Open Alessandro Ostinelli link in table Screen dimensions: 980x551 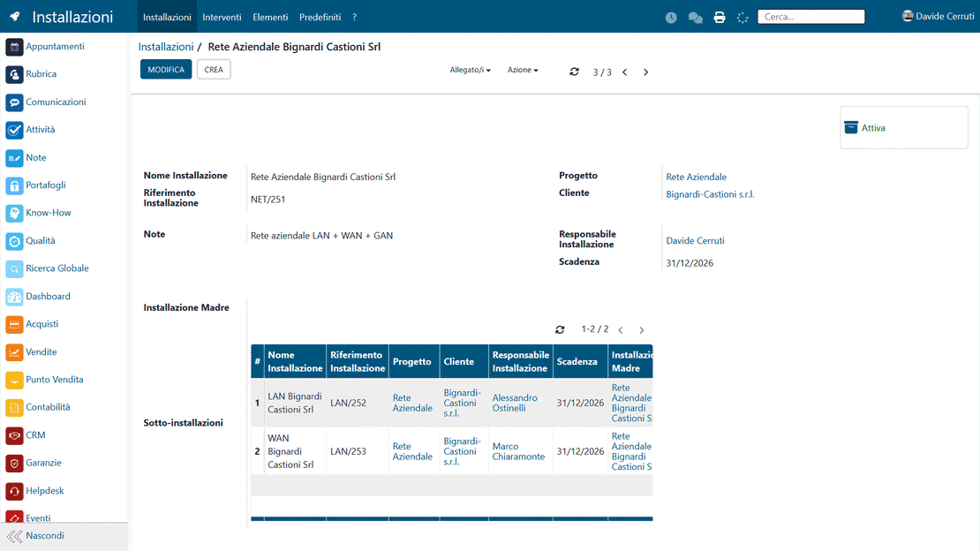(515, 403)
